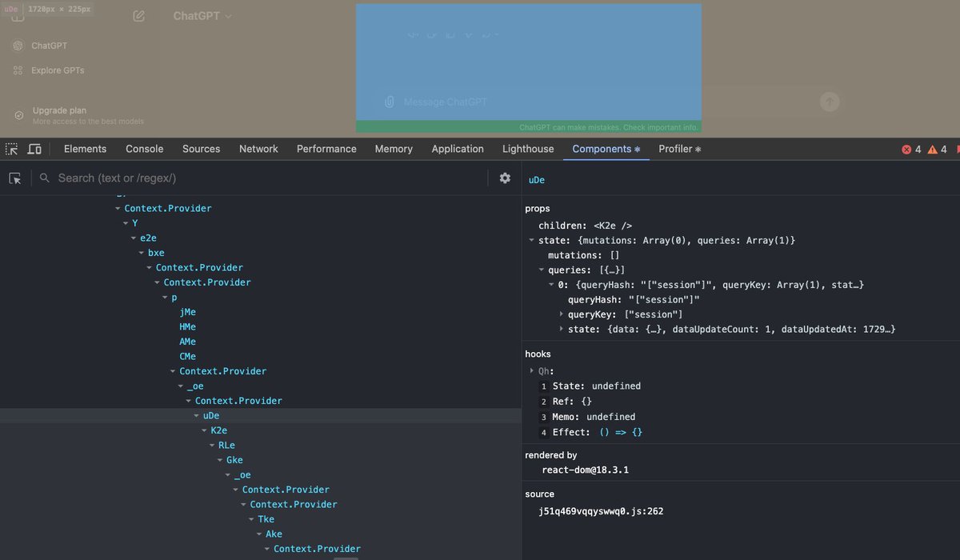The height and width of the screenshot is (560, 960).
Task: Click the ChatGPT sidebar link
Action: click(50, 46)
